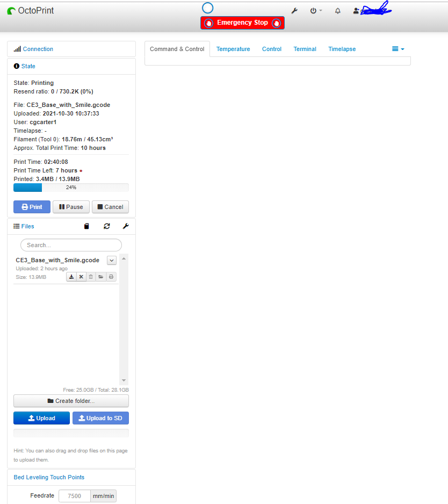Click the CE3_Base_with_Smile.gcode entry in Files list

coord(57,261)
